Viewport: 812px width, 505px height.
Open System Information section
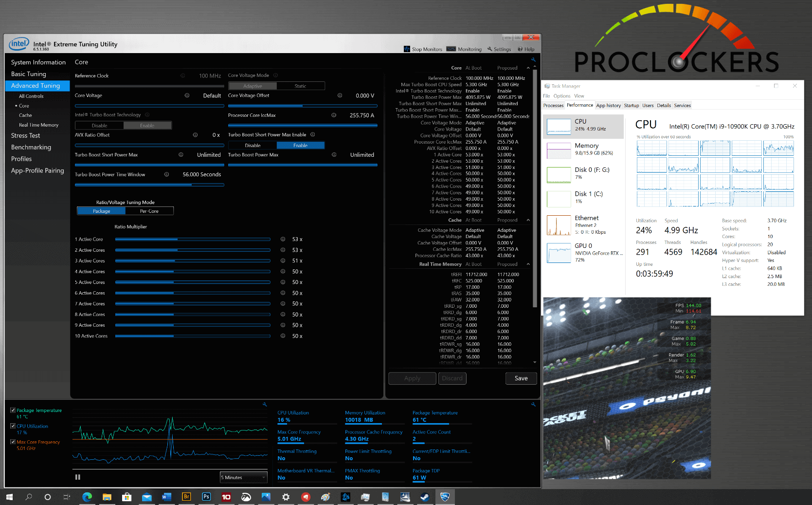(x=38, y=62)
